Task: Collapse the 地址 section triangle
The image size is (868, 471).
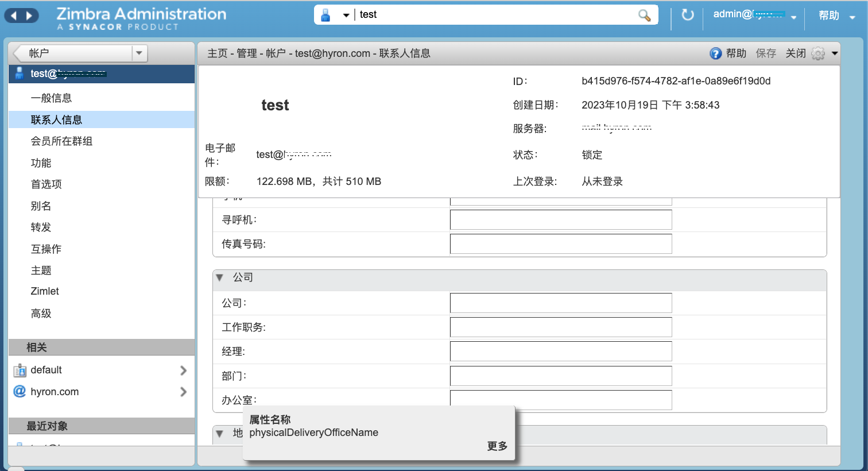Action: pos(219,434)
